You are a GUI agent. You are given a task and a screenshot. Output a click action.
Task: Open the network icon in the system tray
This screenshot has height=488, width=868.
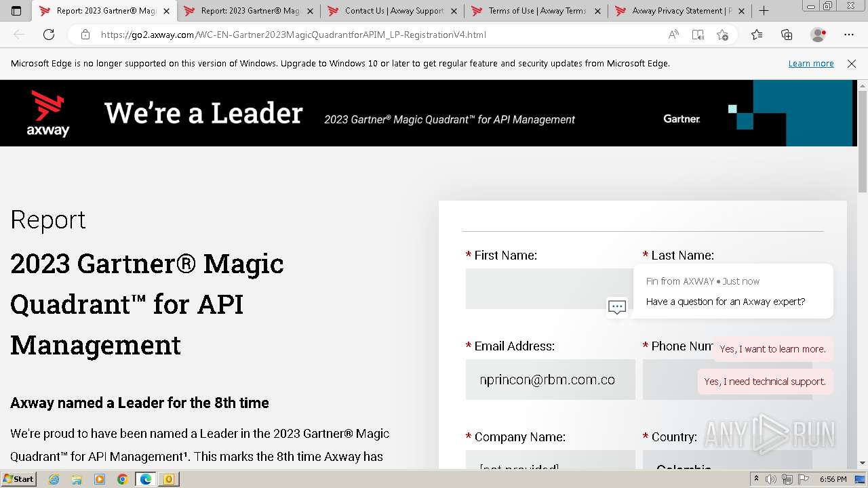(787, 479)
